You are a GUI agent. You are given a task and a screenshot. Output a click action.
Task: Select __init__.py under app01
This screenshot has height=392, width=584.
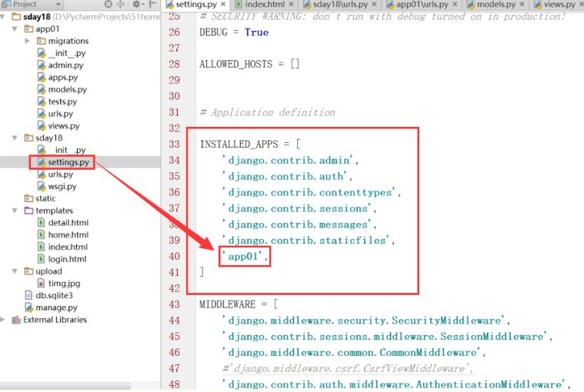point(67,53)
